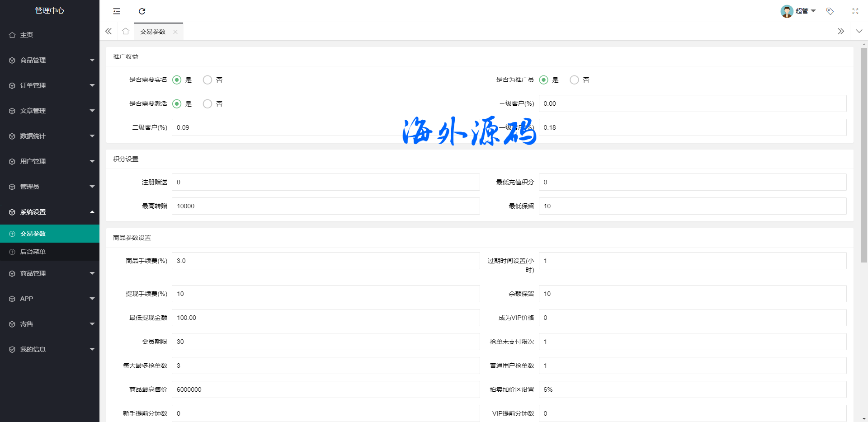
Task: Click the vertical scrollbar thumb
Action: pos(864,154)
